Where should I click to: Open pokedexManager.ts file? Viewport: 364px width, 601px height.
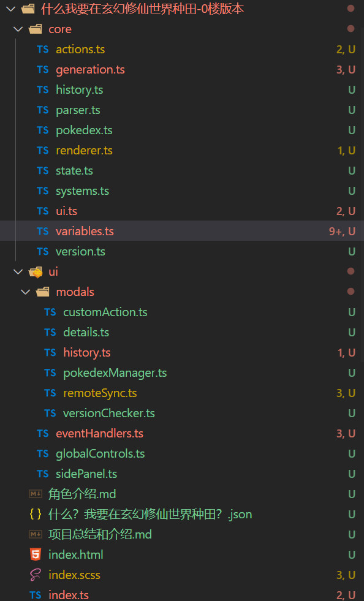pos(115,372)
